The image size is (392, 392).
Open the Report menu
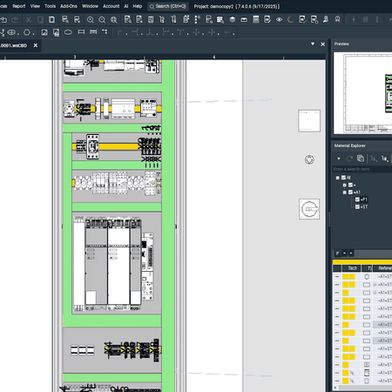(x=19, y=6)
